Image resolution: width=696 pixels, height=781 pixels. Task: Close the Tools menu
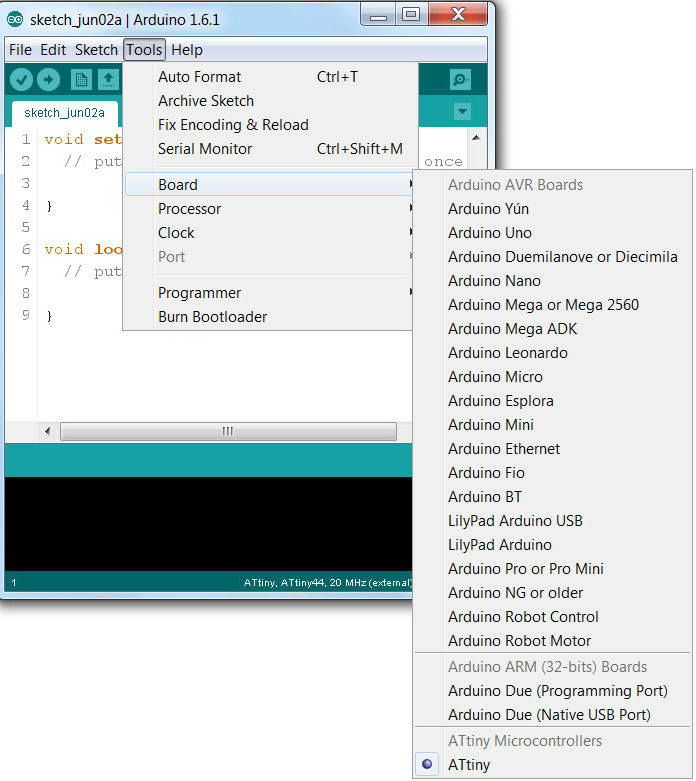point(144,50)
